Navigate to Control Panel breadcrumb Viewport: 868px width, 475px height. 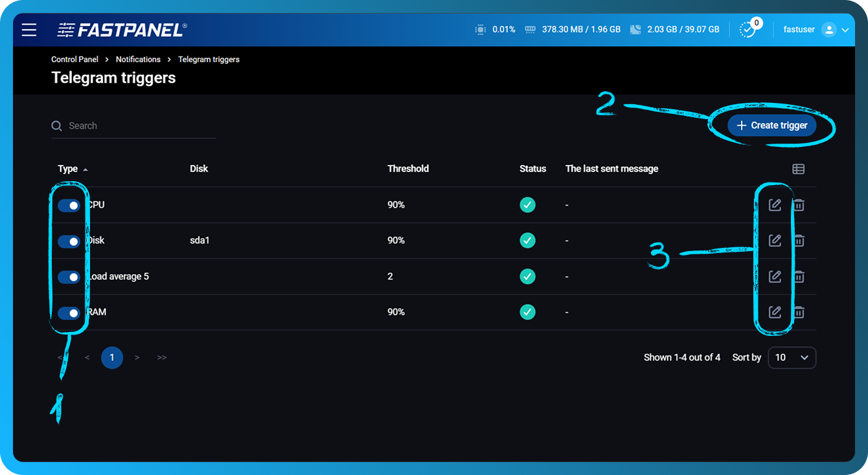tap(74, 60)
